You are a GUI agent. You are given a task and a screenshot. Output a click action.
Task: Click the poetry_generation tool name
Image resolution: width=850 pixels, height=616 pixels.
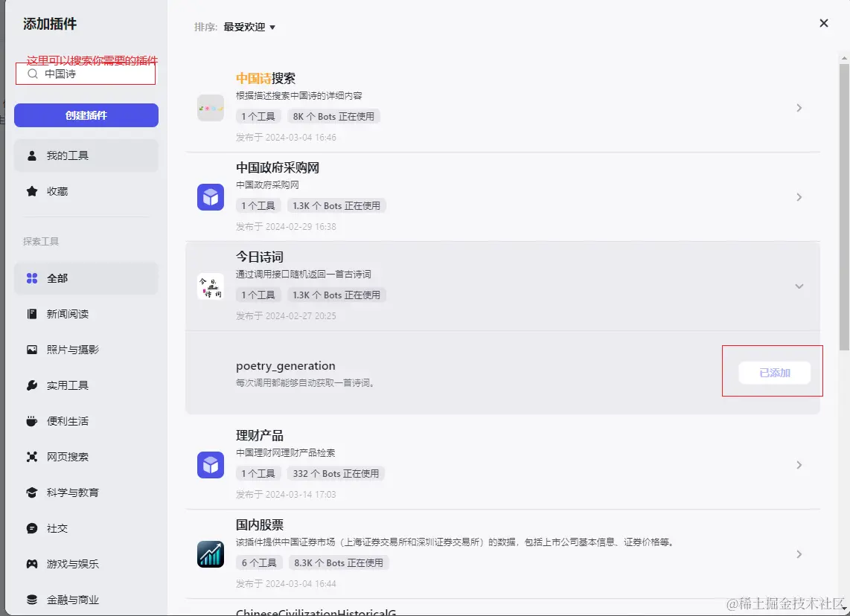coord(286,366)
